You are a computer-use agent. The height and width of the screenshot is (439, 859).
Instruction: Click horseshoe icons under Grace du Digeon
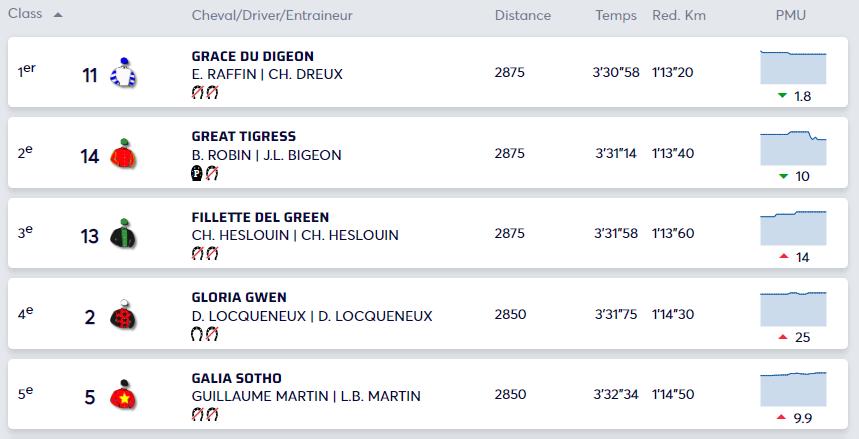point(204,93)
